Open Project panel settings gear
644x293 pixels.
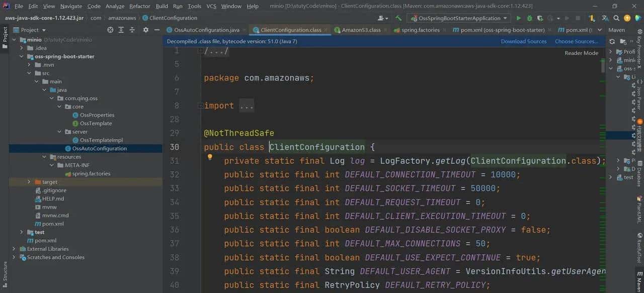145,30
